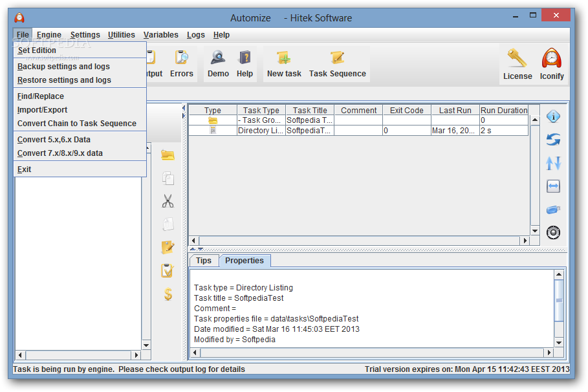Open the Variables menu
The image size is (588, 392).
click(161, 34)
